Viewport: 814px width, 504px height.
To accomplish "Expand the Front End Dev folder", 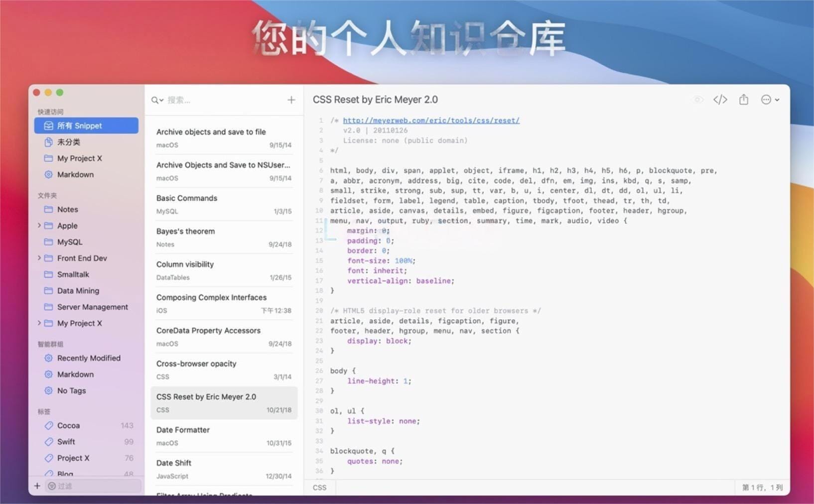I will tap(39, 258).
